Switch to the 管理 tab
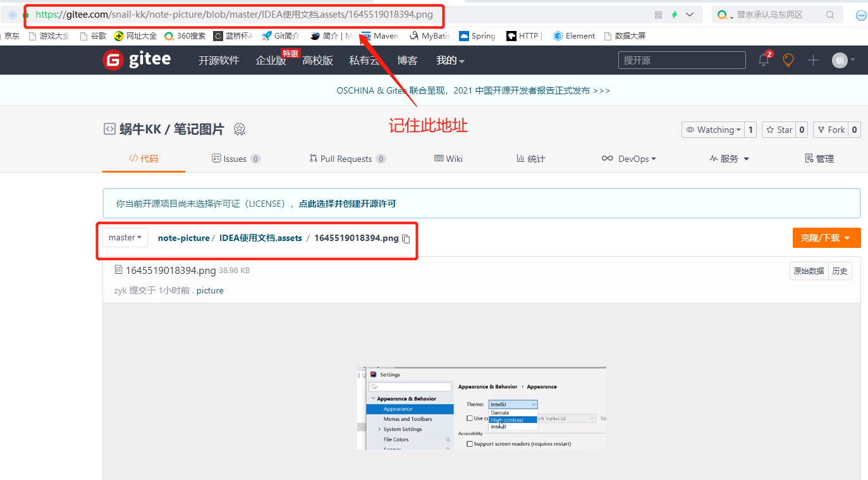The width and height of the screenshot is (868, 480). click(x=819, y=159)
